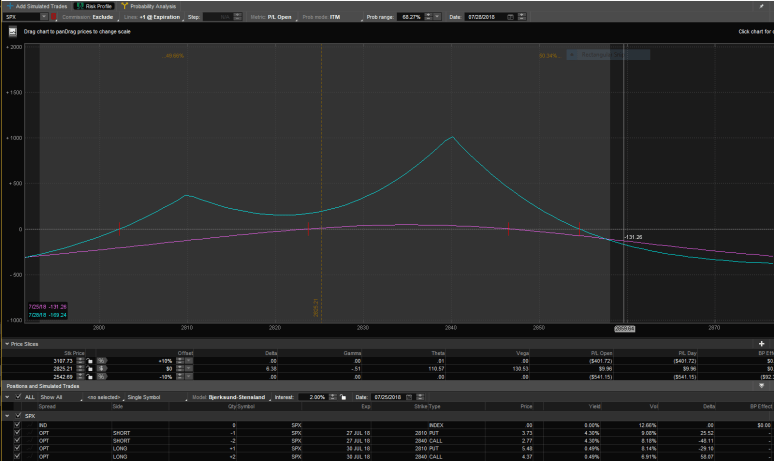Screen dimensions: 774x461
Task: Collapse the Price Slices section
Action: [x=5, y=344]
